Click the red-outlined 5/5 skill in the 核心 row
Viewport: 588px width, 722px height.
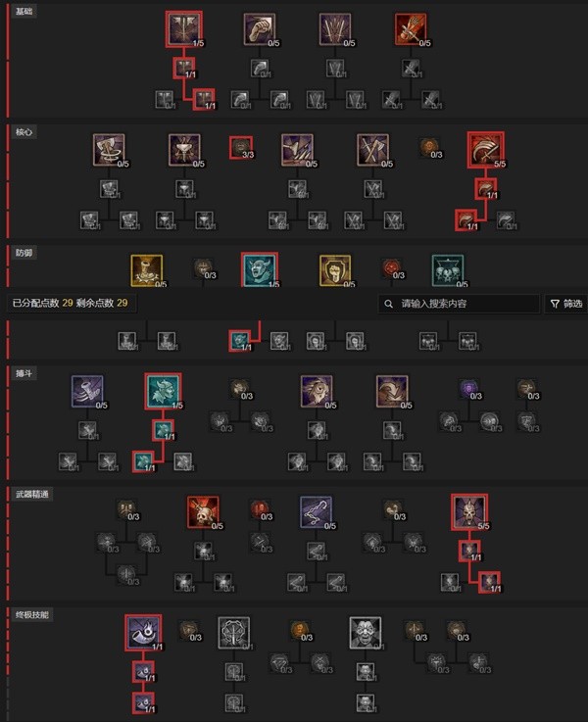point(486,150)
